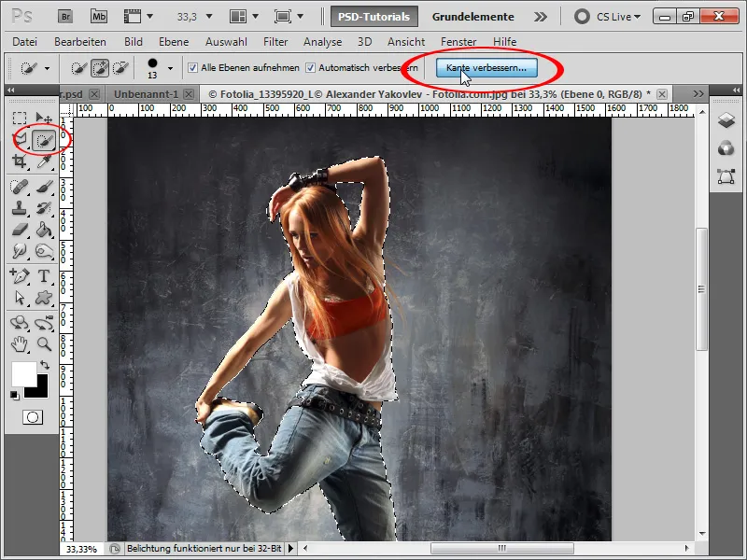The image size is (747, 560).
Task: Select the Paint Bucket tool
Action: tap(44, 230)
